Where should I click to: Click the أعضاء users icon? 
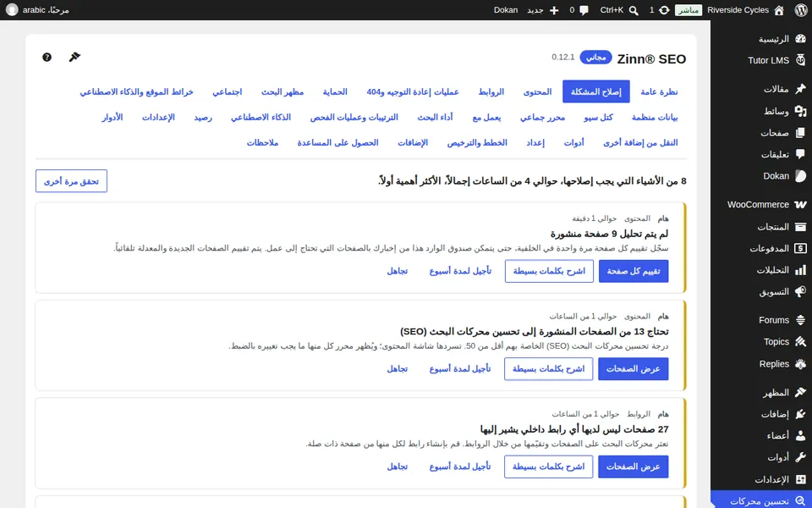(x=801, y=436)
